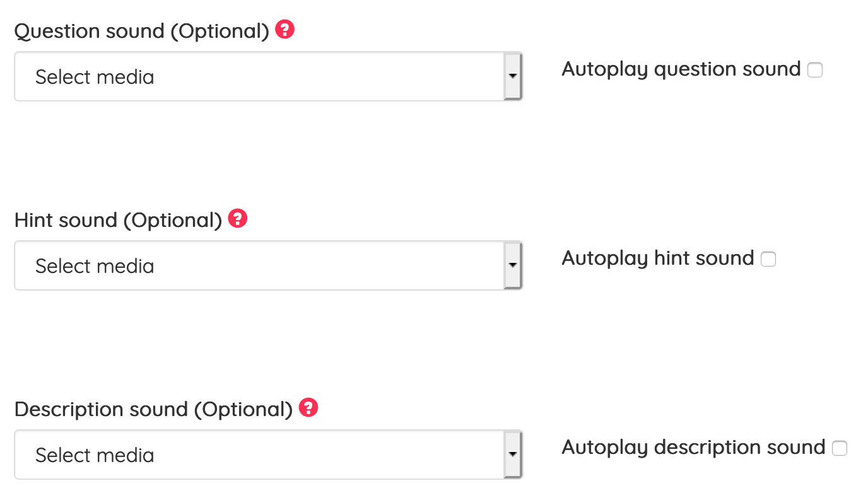
Task: Click the red help icon beside Hint sound
Action: 238,219
